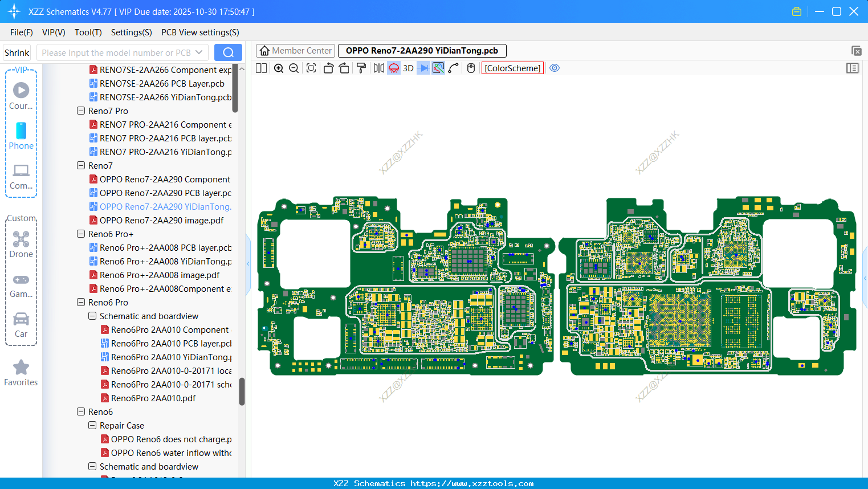
Task: Open the toolbox icon in title bar
Action: pos(797,11)
